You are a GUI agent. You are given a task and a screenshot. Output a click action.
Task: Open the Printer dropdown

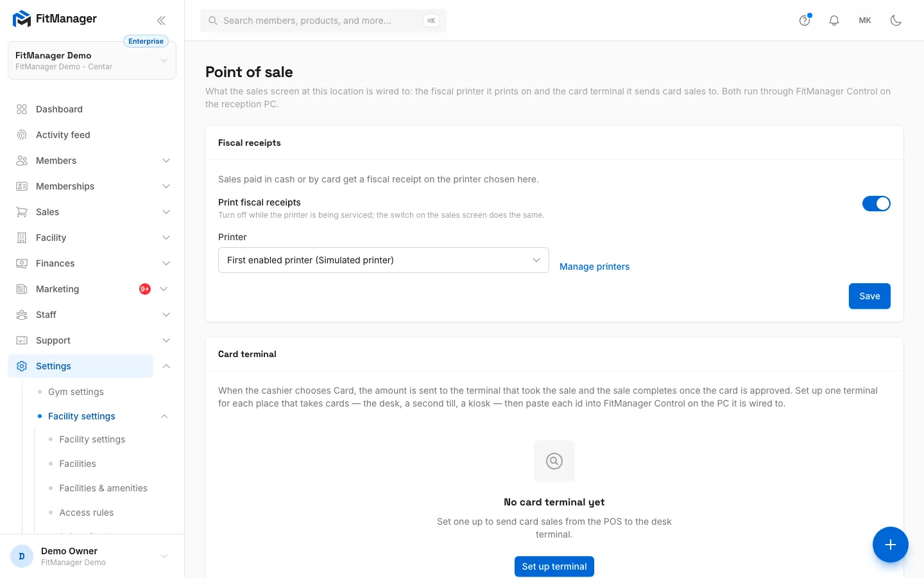pos(384,260)
